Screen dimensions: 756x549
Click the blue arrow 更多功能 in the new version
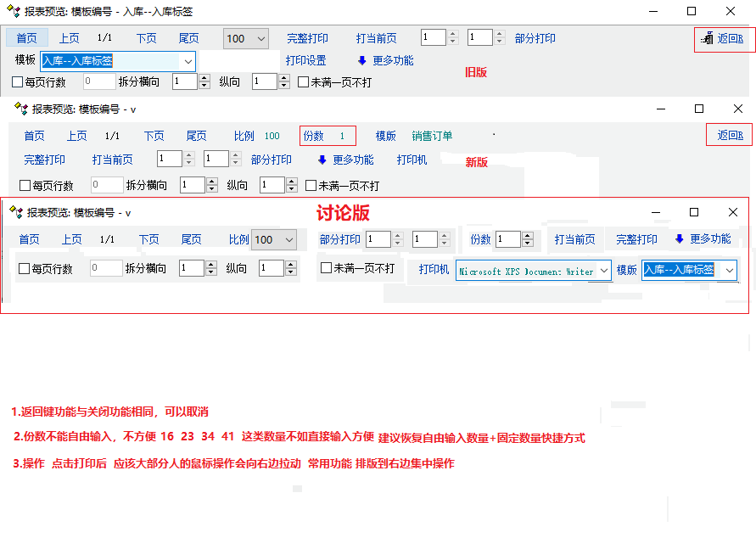click(x=322, y=160)
